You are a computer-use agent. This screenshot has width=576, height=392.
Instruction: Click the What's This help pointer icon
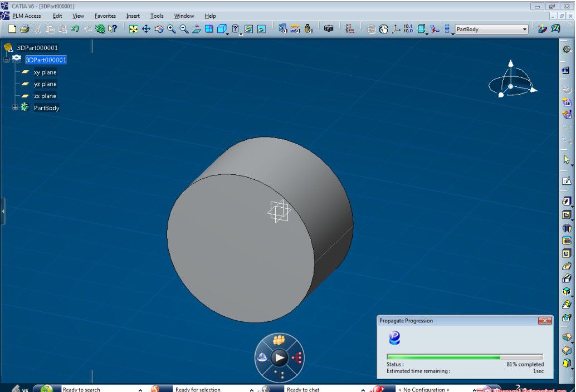pyautogui.click(x=113, y=28)
